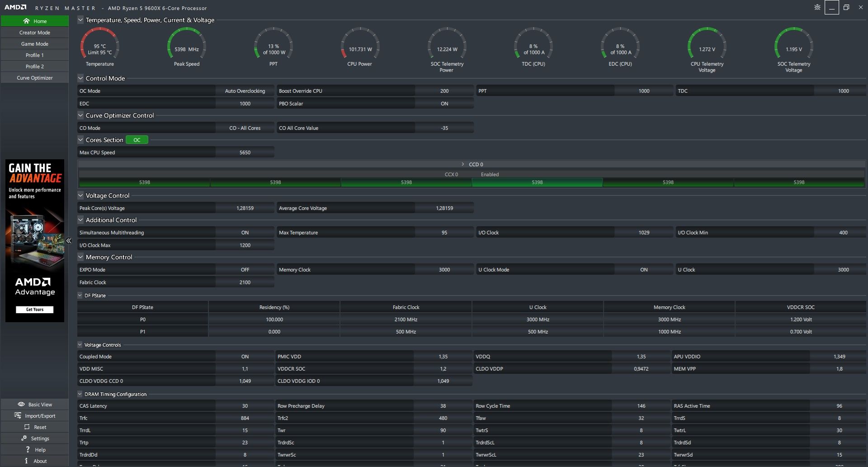Toggle PBO Scalar ON value
This screenshot has width=868, height=467.
[444, 104]
